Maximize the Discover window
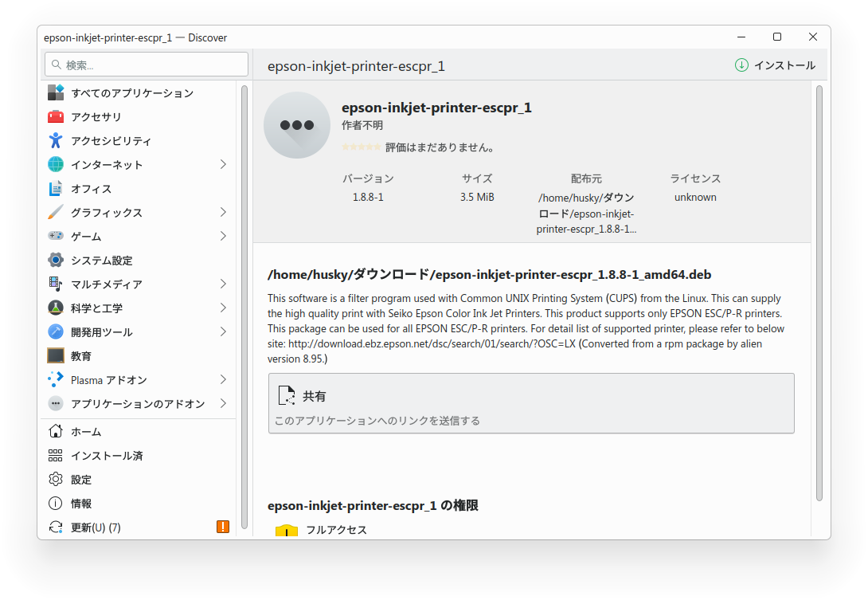868x600 pixels. [x=777, y=37]
